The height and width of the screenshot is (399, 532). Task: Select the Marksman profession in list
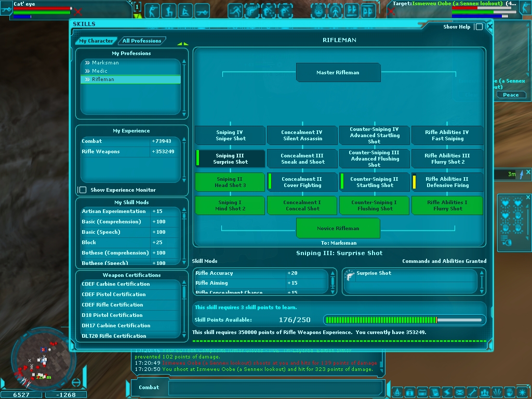(105, 63)
